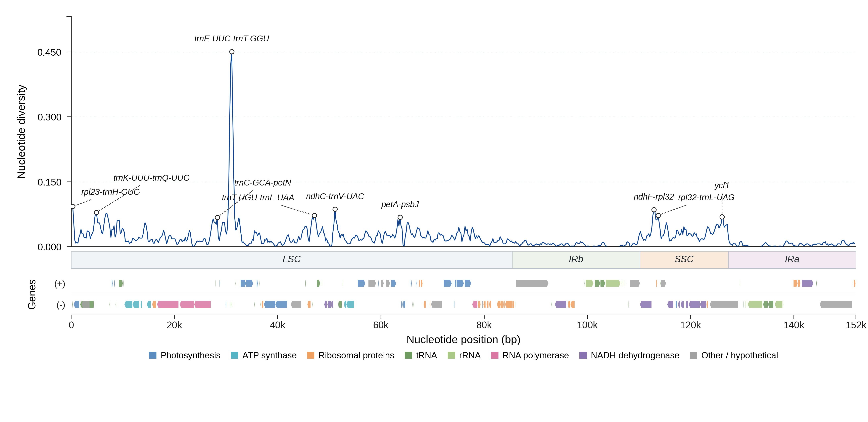The height and width of the screenshot is (422, 868).
Task: Click the Other / hypothetical legend swatch
Action: click(693, 355)
